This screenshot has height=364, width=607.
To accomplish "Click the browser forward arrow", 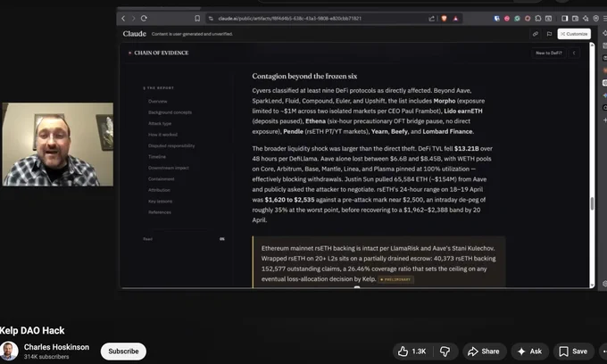I will click(x=133, y=18).
